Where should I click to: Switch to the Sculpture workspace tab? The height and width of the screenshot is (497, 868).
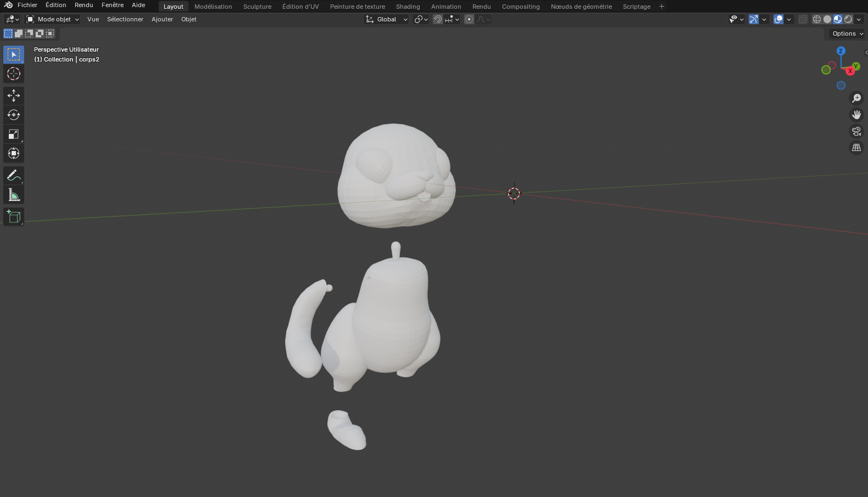(257, 7)
